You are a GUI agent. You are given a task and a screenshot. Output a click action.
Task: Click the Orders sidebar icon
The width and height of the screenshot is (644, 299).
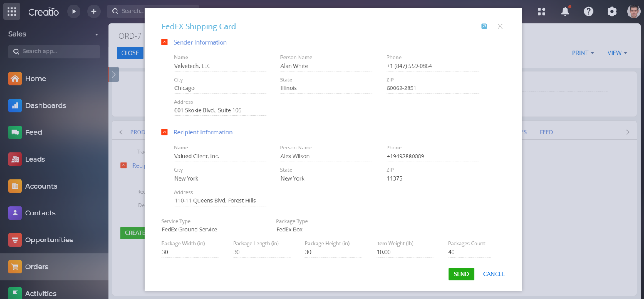(x=15, y=267)
